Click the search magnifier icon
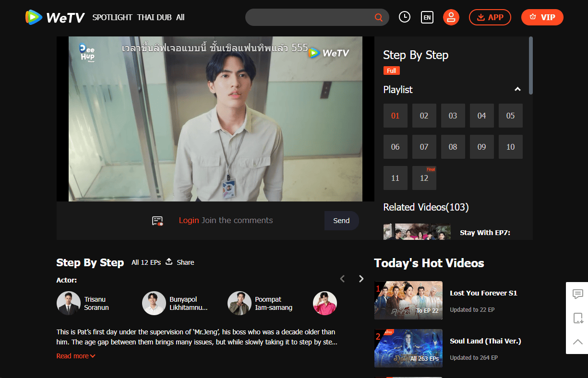The width and height of the screenshot is (588, 378). (x=379, y=18)
